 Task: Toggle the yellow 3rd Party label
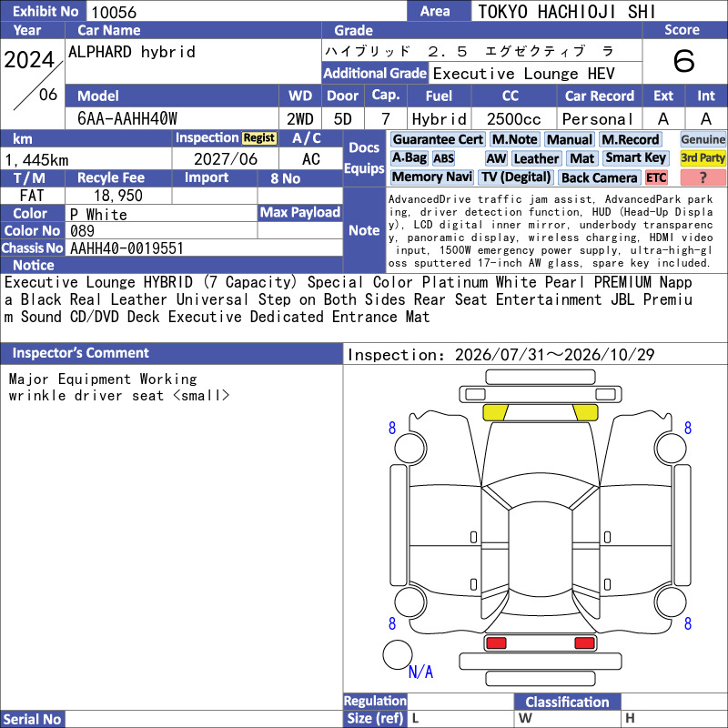[703, 157]
